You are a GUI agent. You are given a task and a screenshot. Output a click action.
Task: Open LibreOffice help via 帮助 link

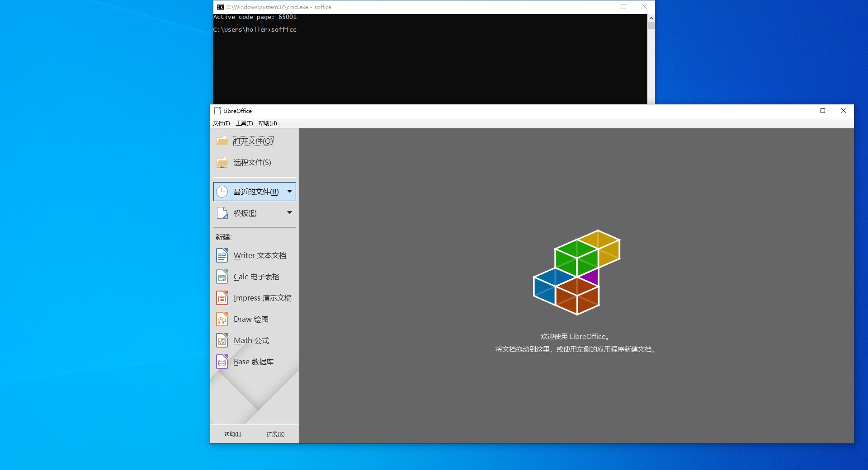(232, 434)
